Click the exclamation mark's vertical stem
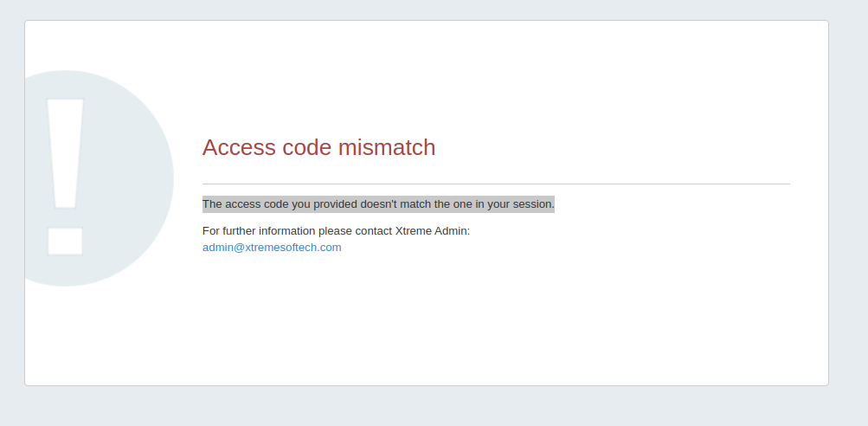The height and width of the screenshot is (426, 868). tap(65, 153)
